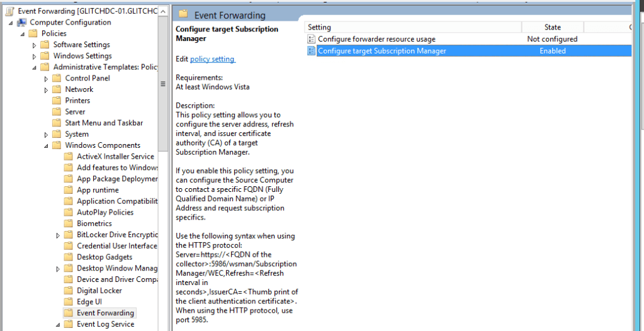Click the Biometrics folder icon
644x331 pixels.
tap(69, 223)
